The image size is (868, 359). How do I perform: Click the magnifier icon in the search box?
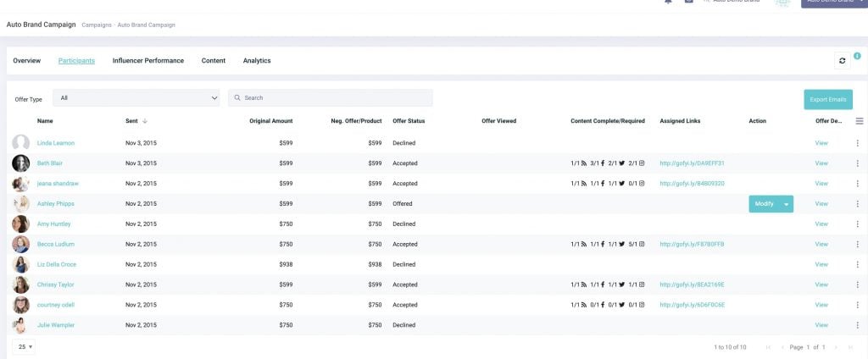coord(237,98)
